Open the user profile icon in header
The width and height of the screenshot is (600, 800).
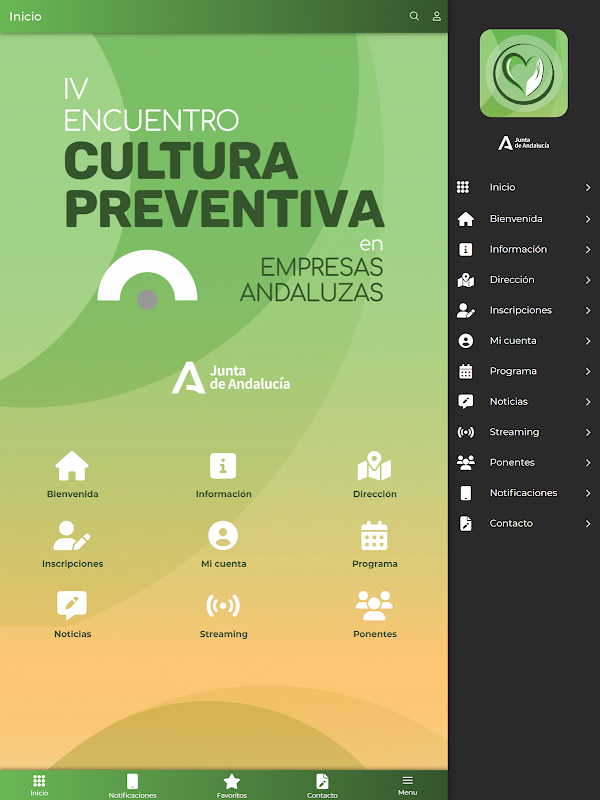(437, 16)
